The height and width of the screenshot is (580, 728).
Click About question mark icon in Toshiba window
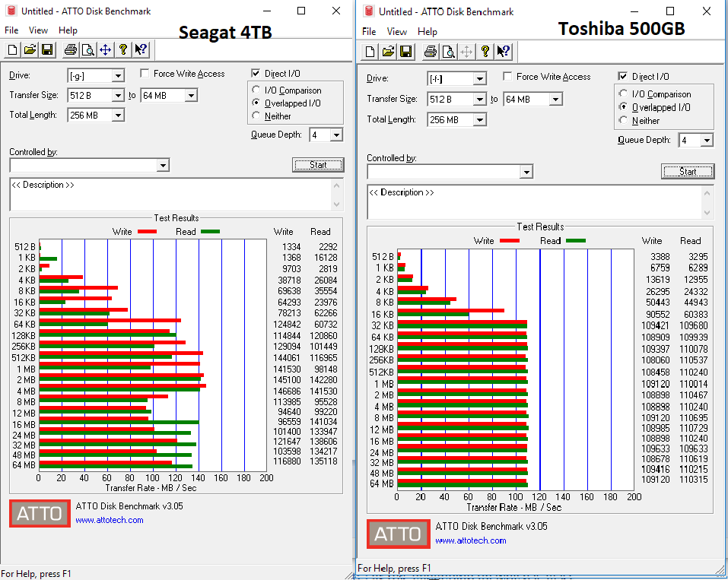point(485,52)
